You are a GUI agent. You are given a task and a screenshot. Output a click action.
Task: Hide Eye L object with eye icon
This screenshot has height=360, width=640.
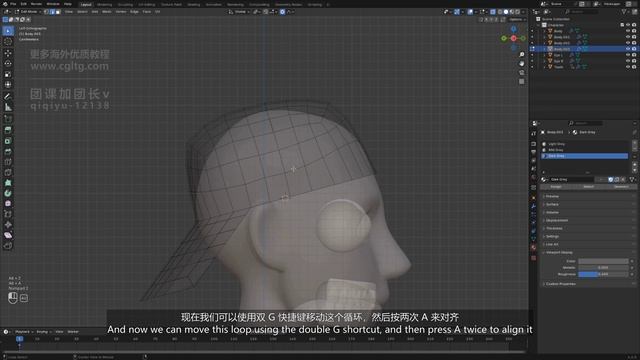point(628,55)
